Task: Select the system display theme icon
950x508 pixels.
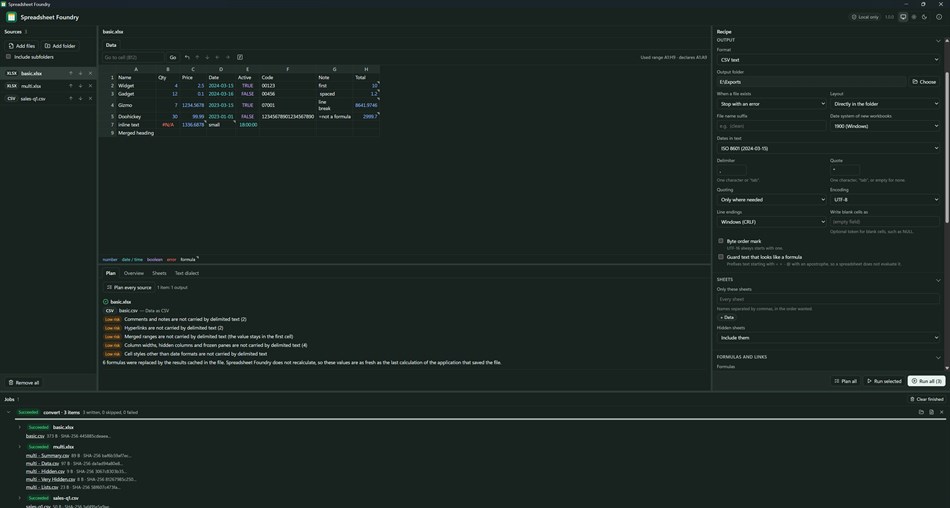Action: (903, 17)
